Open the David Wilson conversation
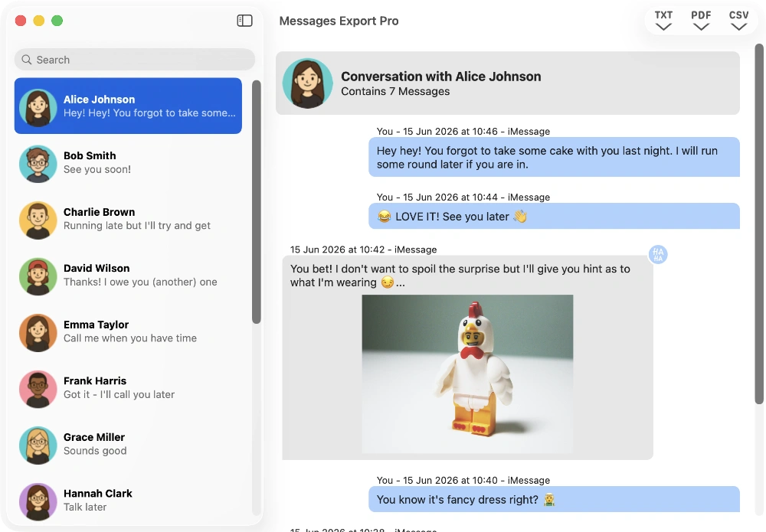This screenshot has width=766, height=532. [128, 276]
